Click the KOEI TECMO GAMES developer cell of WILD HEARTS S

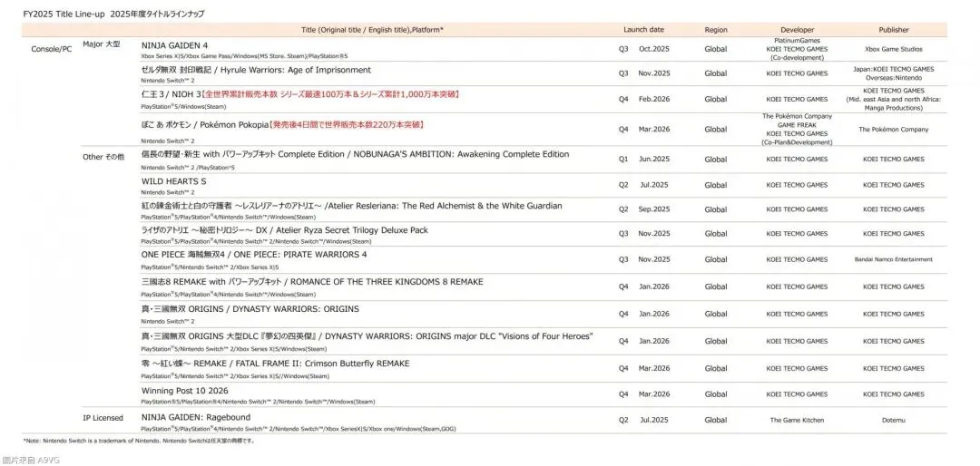pyautogui.click(x=797, y=185)
